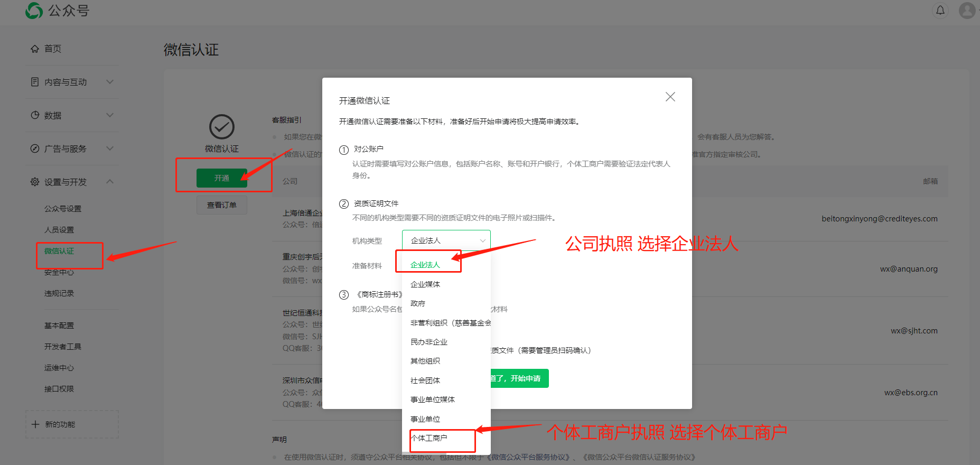Click the gear icon beside 设置与开发
Screen dimensions: 980x465
(x=35, y=182)
